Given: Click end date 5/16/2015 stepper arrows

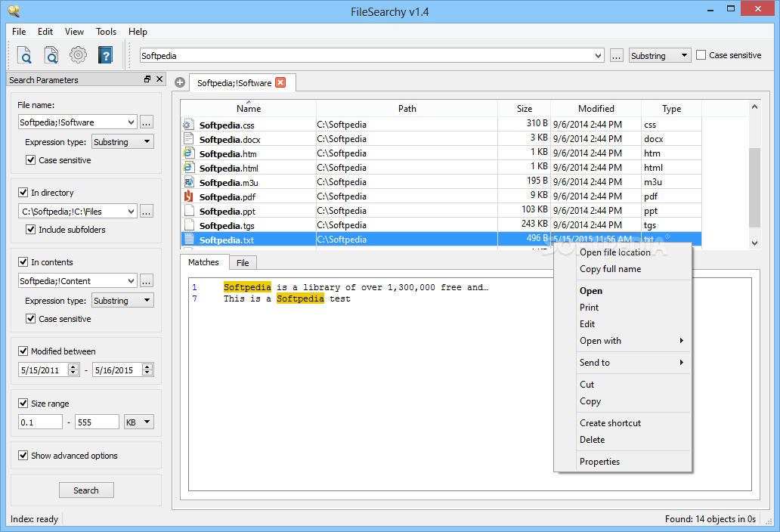Looking at the screenshot, I should tap(147, 370).
